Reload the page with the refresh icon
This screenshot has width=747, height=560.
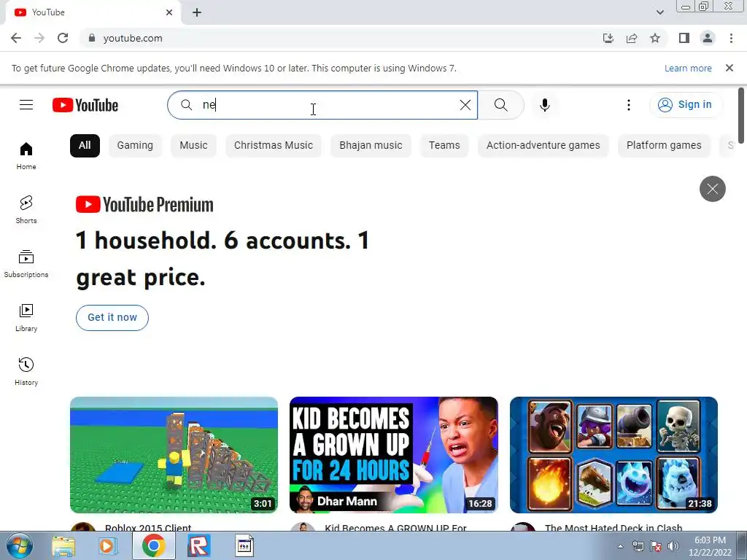pos(63,38)
